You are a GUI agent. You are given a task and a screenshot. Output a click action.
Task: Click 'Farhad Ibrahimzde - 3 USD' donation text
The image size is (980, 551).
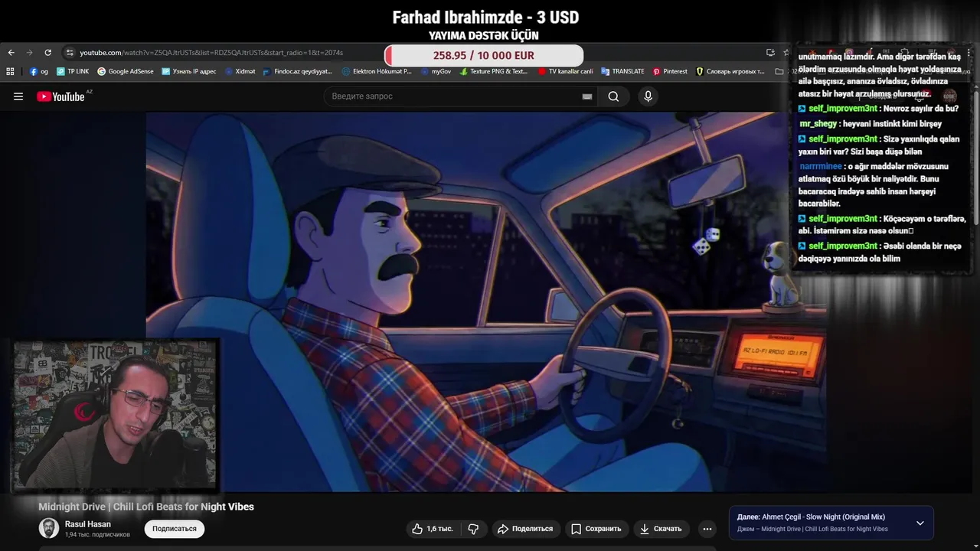point(485,17)
